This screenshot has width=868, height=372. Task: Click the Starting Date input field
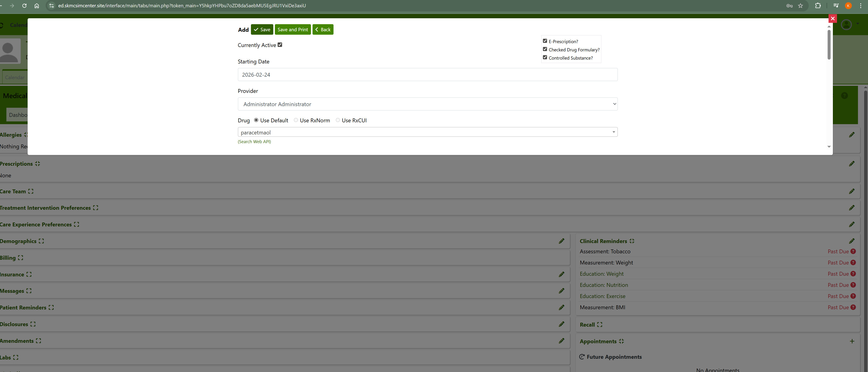click(427, 75)
